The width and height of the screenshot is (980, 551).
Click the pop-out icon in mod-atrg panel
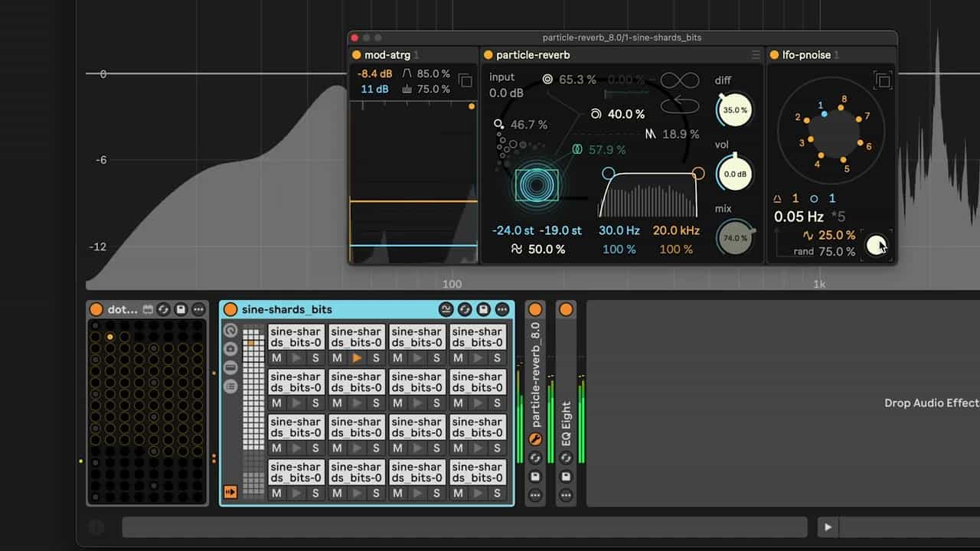(x=465, y=80)
